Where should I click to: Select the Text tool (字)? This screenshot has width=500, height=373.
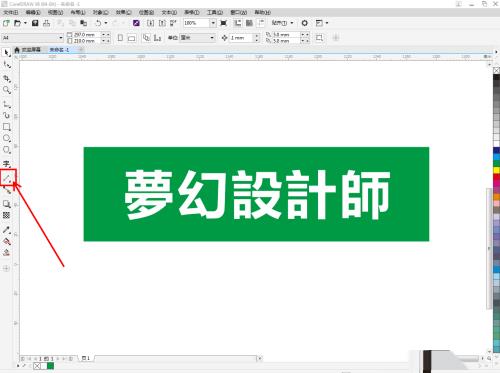tap(7, 164)
